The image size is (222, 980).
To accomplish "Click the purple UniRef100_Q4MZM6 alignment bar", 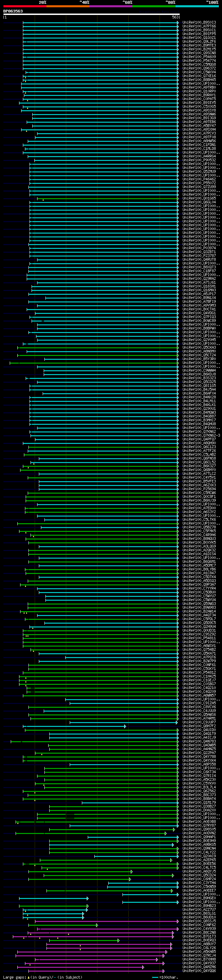I will [x=80, y=967].
